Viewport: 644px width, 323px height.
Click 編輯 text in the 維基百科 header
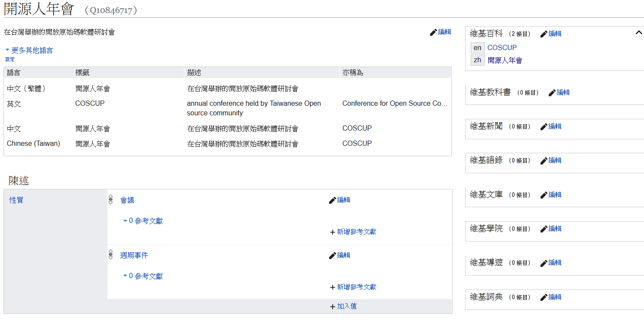[555, 34]
